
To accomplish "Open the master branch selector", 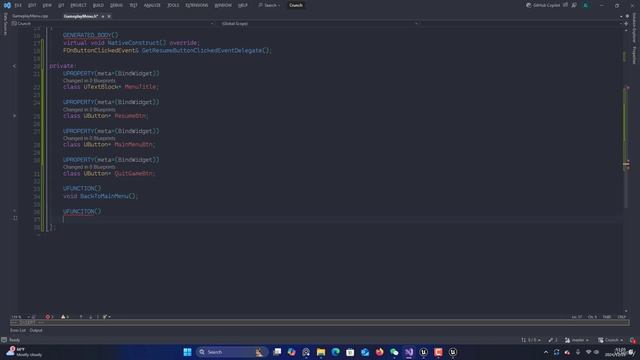I will [x=577, y=340].
